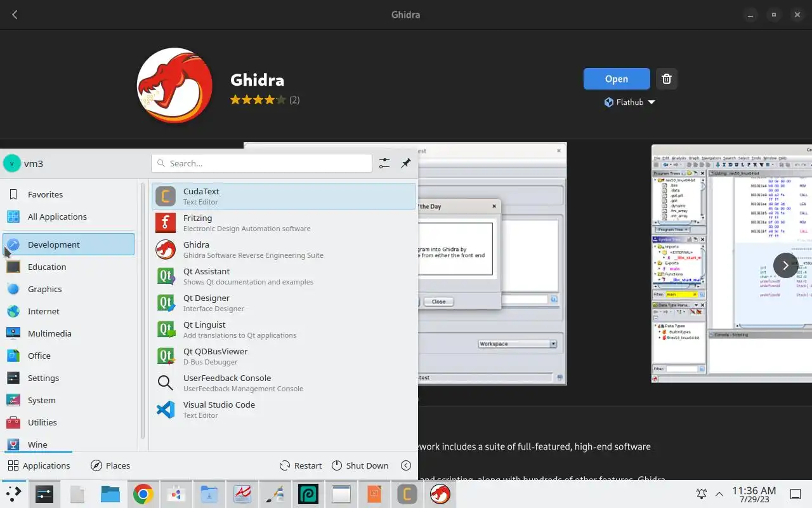Open Qt QDBusViewer D-Bus debugger
Viewport: 812px width, 508px height.
tap(284, 356)
